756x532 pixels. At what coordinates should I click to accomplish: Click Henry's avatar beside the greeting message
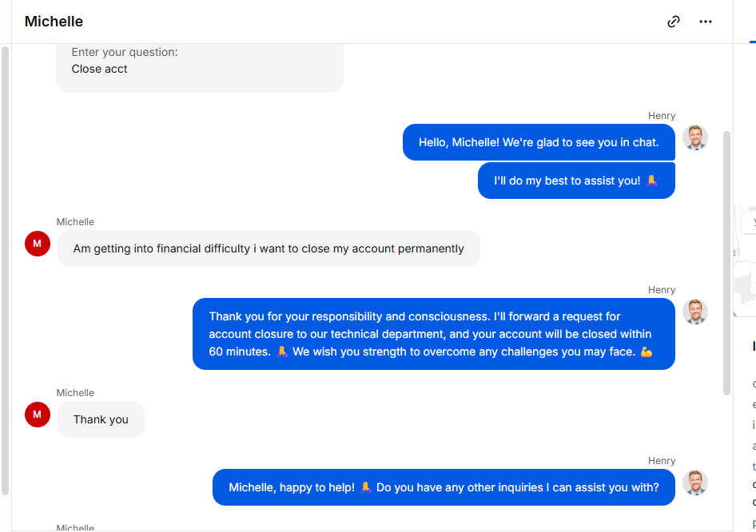tap(695, 137)
